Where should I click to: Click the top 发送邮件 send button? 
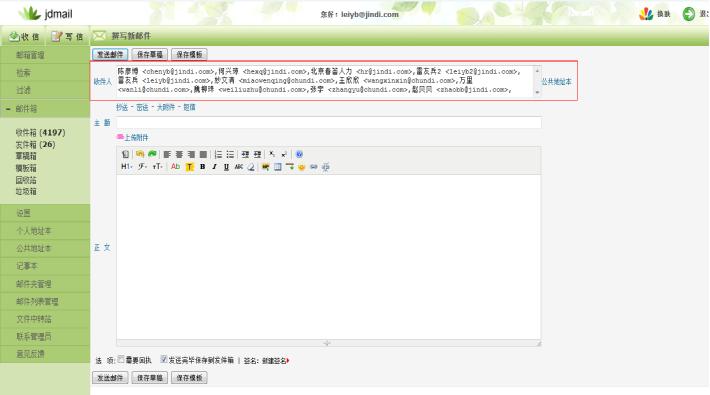(x=110, y=54)
